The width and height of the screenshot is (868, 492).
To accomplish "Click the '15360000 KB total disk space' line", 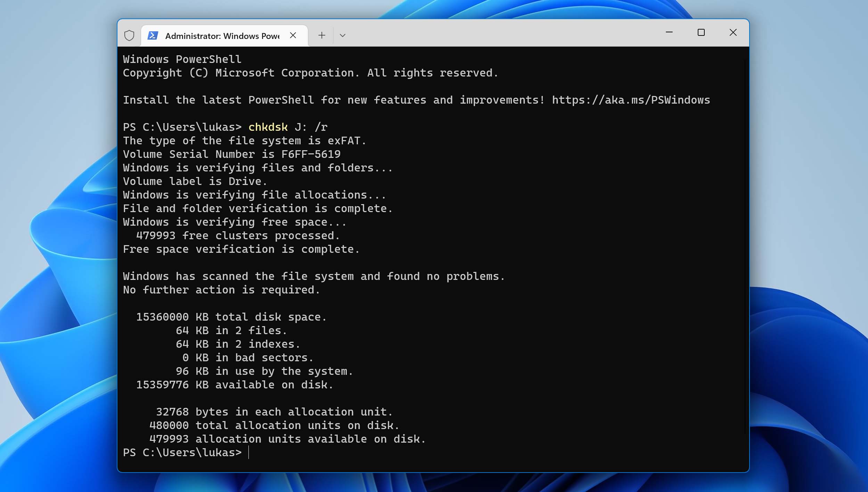I will click(231, 317).
